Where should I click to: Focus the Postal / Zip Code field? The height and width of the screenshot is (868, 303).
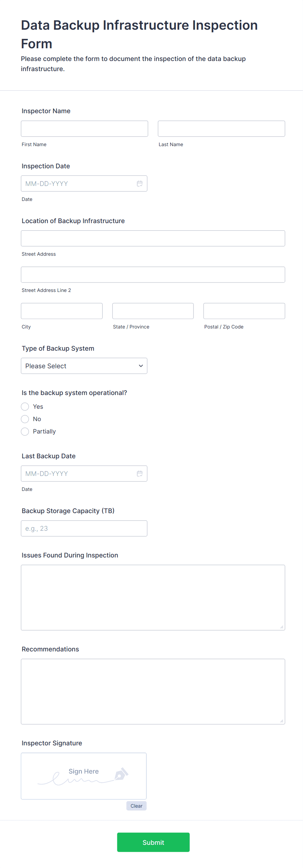244,311
